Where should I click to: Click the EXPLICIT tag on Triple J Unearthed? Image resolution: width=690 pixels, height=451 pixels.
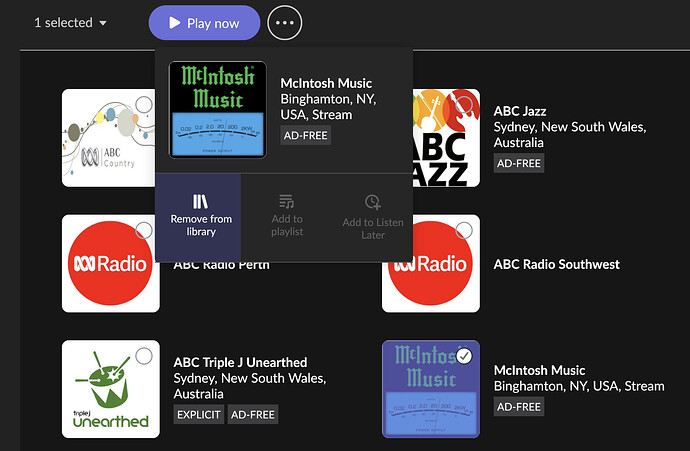(198, 414)
